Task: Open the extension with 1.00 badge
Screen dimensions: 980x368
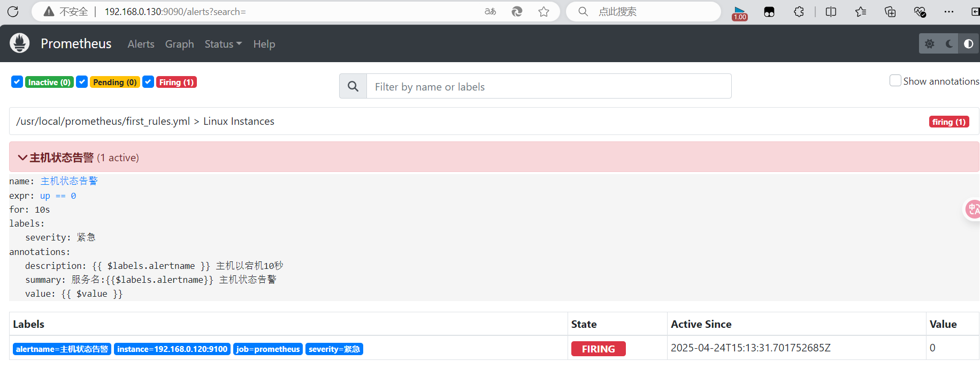Action: (740, 13)
